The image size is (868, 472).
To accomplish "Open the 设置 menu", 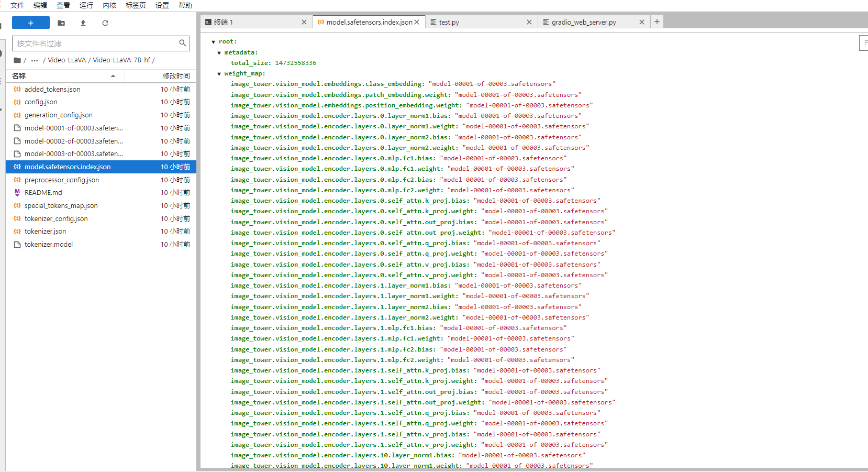I will pyautogui.click(x=162, y=5).
